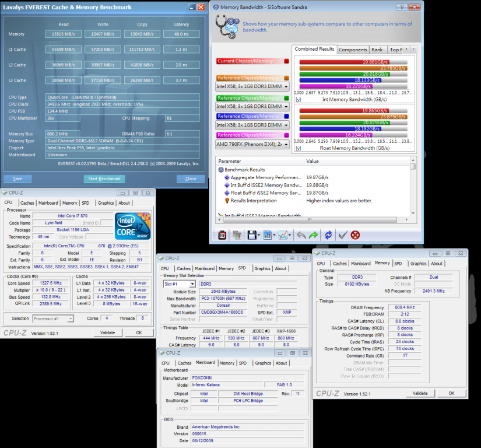Open the AMD 790FX reference chipset dropdown

pyautogui.click(x=286, y=145)
